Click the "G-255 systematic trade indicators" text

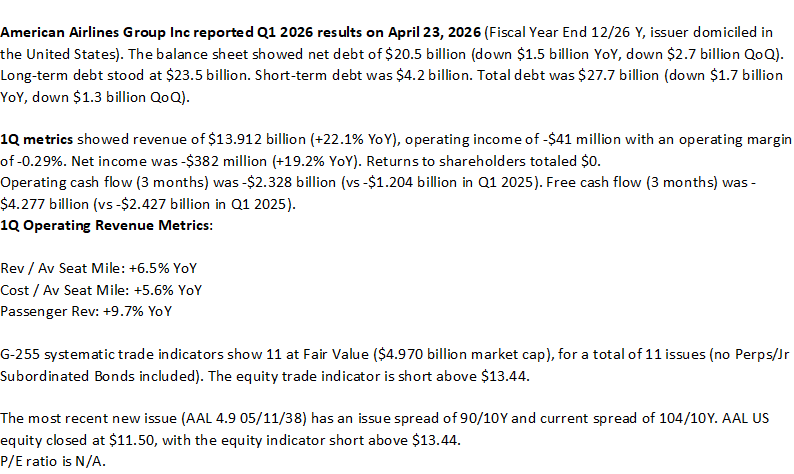click(x=111, y=354)
